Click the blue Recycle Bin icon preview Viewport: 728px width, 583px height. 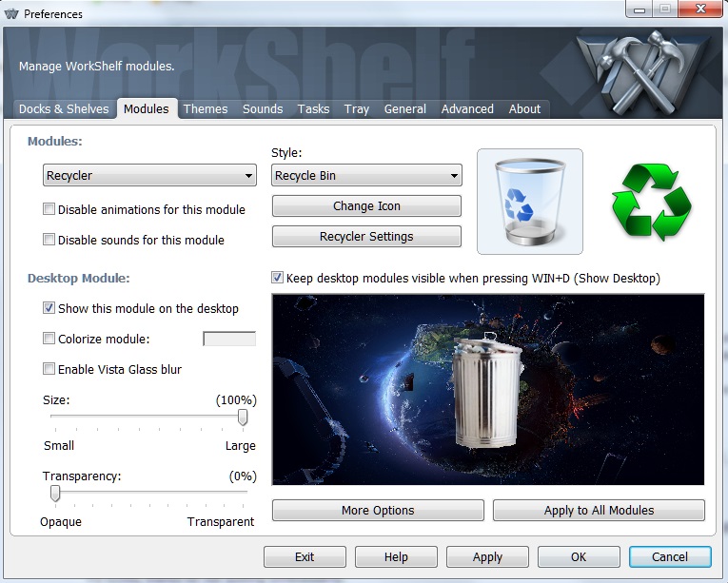point(529,202)
